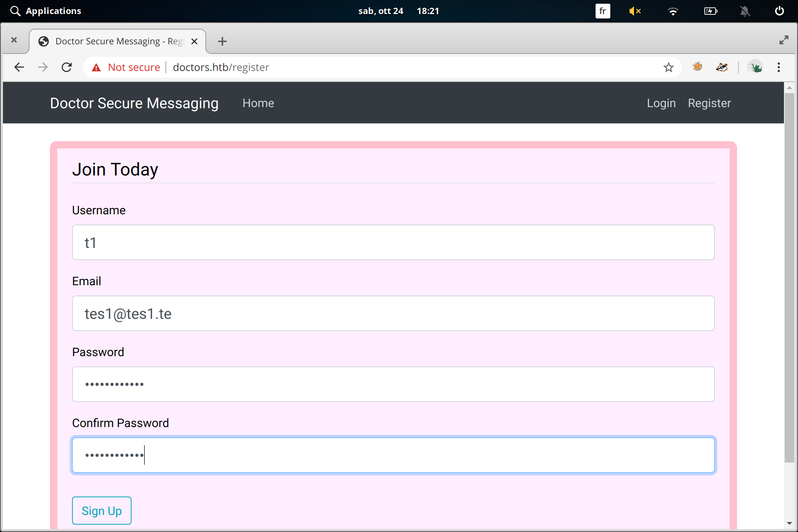This screenshot has width=798, height=532.
Task: Open the three-dot browser menu
Action: coord(779,67)
